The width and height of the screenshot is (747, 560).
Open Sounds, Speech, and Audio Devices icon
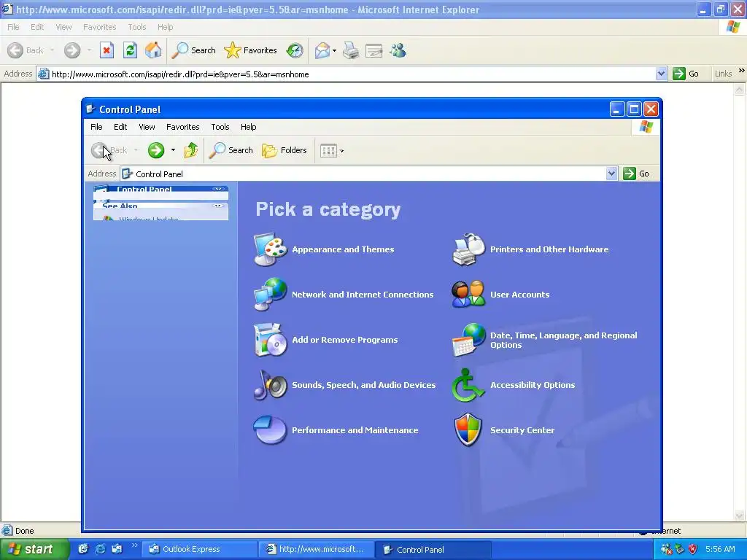[270, 385]
